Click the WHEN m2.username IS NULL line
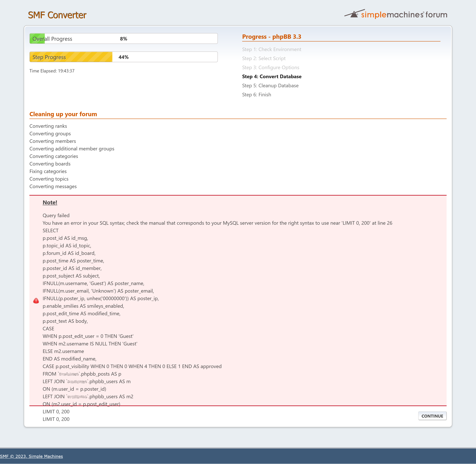The width and height of the screenshot is (476, 464). click(x=90, y=344)
